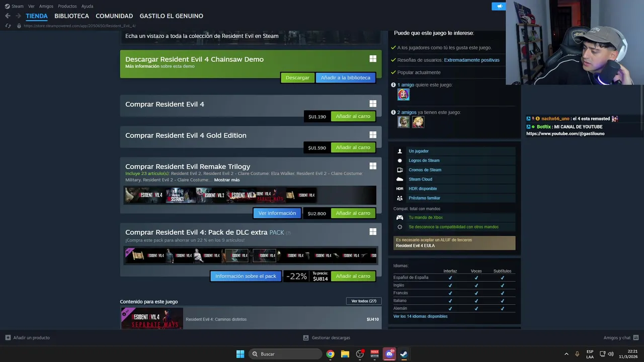This screenshot has height=362, width=644.
Task: Click 'Ver información' for Remake Trilogy
Action: point(277,213)
